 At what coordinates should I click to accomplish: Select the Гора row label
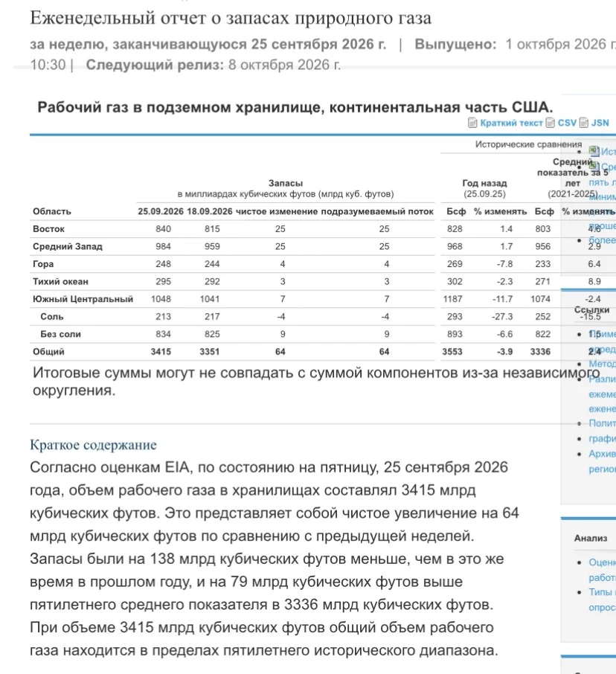43,264
